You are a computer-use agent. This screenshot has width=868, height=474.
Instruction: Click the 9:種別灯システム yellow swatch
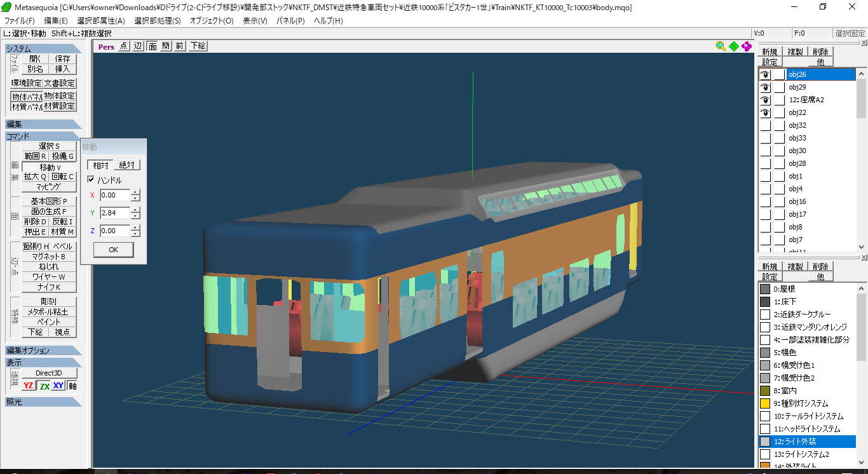(x=765, y=403)
